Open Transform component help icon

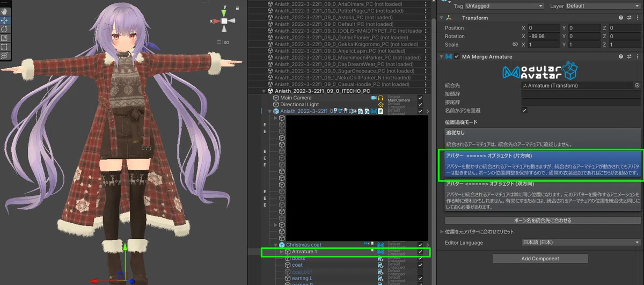pyautogui.click(x=621, y=18)
